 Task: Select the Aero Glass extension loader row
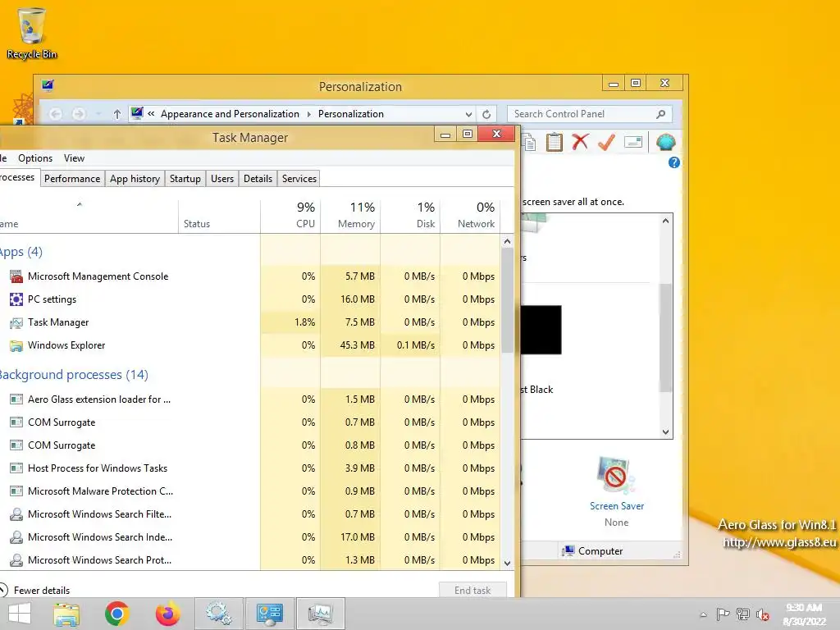pos(249,399)
